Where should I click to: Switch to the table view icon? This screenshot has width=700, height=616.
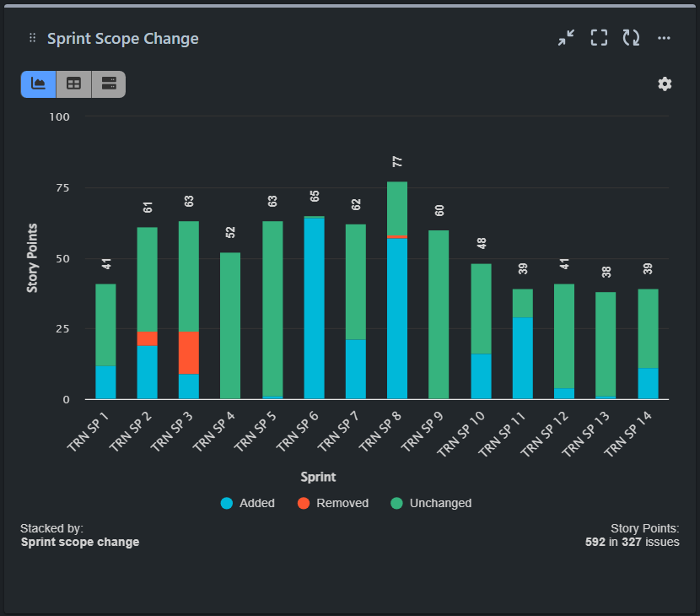click(x=73, y=84)
